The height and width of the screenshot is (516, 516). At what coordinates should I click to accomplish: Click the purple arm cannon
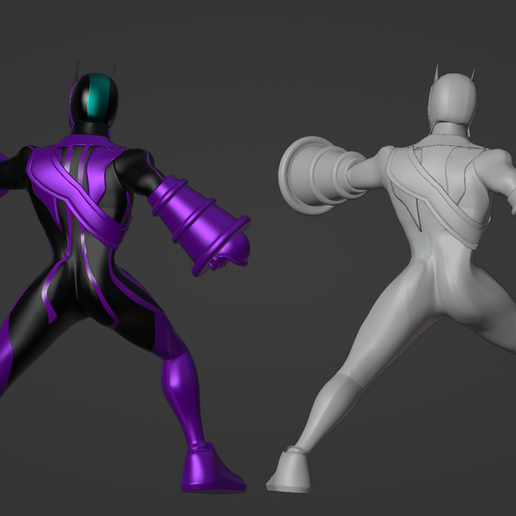pos(200,226)
